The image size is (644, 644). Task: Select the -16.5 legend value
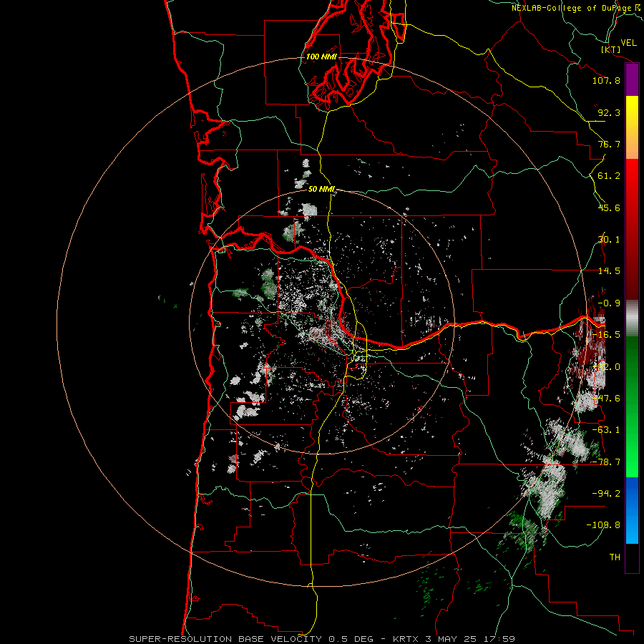pyautogui.click(x=606, y=335)
